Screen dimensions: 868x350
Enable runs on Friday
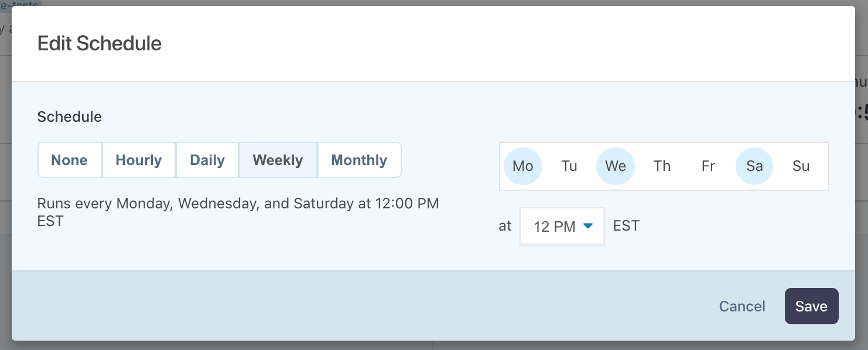[x=708, y=166]
